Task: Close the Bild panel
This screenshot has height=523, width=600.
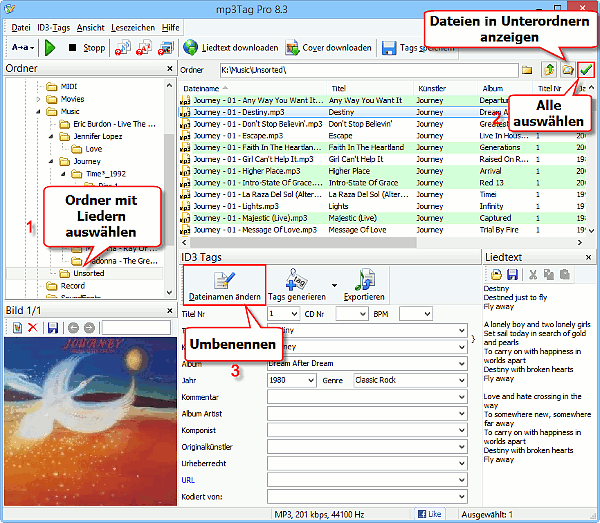Action: [170, 311]
